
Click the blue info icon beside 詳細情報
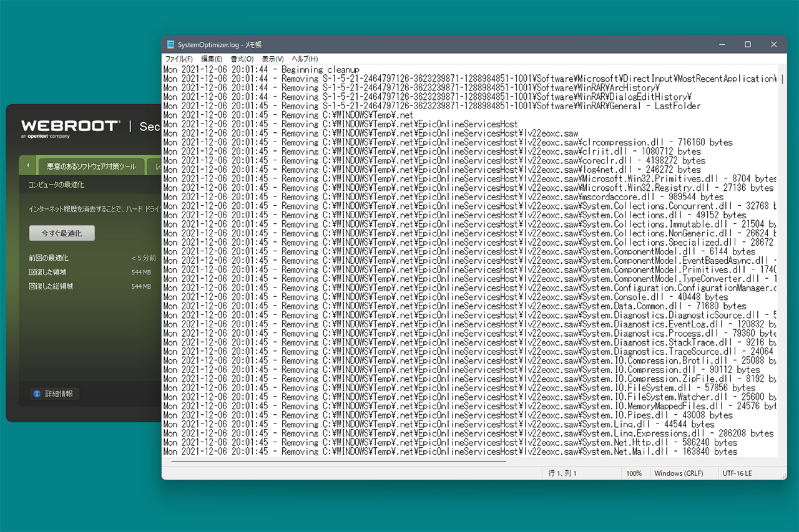pos(37,394)
